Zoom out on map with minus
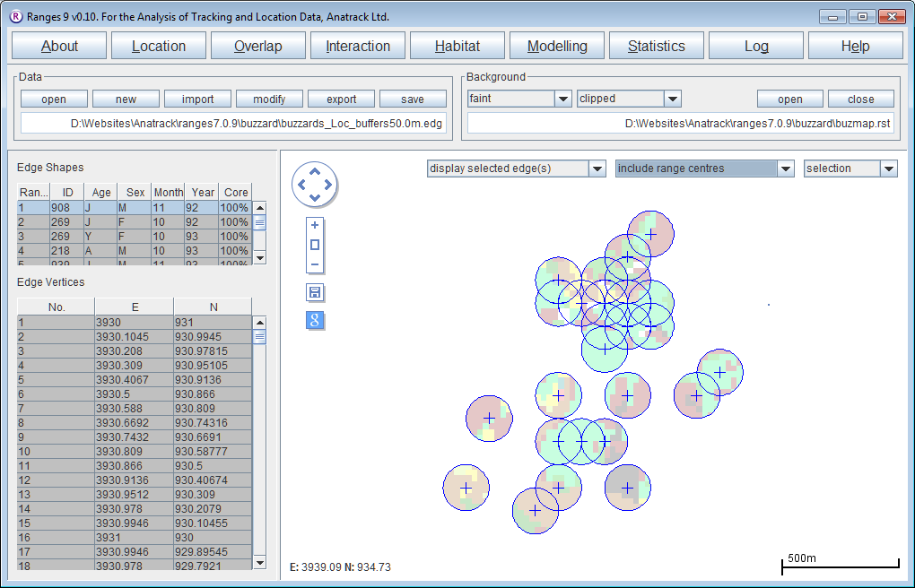 pos(315,264)
